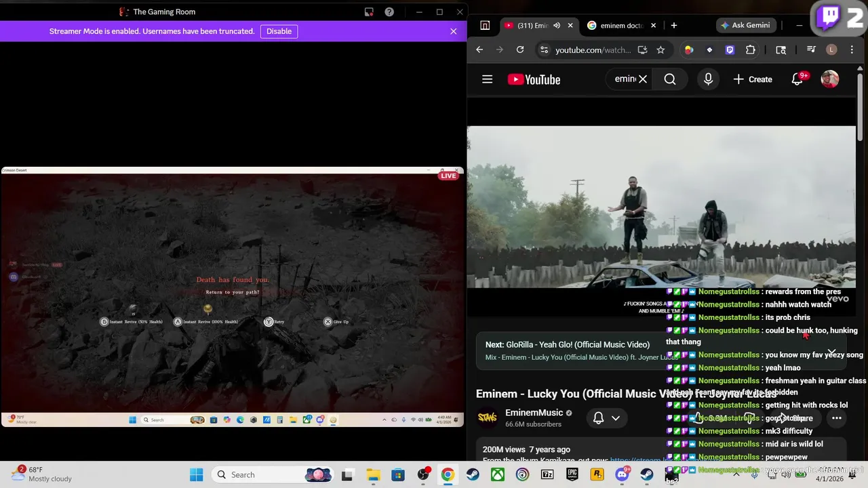
Task: Pop out The Gaming Room stream window
Action: (369, 12)
